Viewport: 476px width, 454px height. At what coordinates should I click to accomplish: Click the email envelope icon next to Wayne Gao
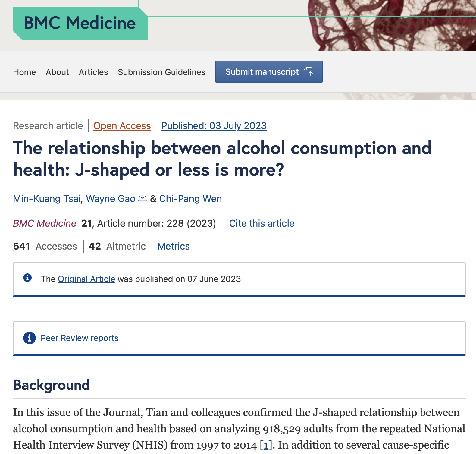(x=142, y=198)
